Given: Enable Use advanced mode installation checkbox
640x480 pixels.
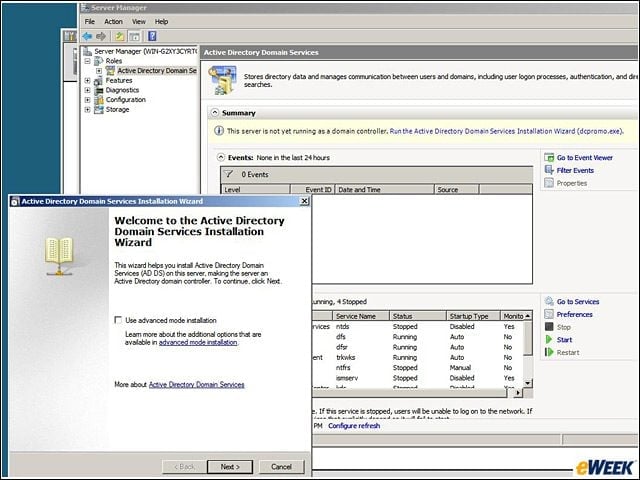Looking at the screenshot, I should click(118, 320).
